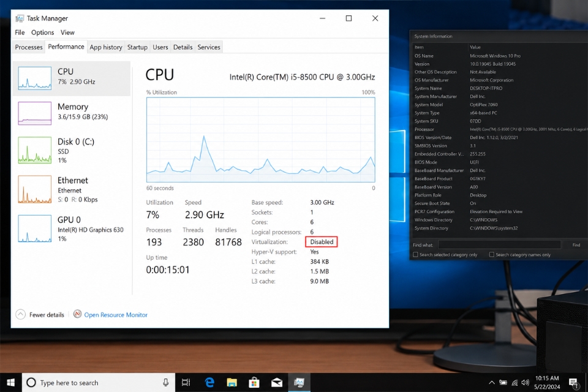Select BIOS Mode UEFI row
The height and width of the screenshot is (392, 588).
pos(500,162)
